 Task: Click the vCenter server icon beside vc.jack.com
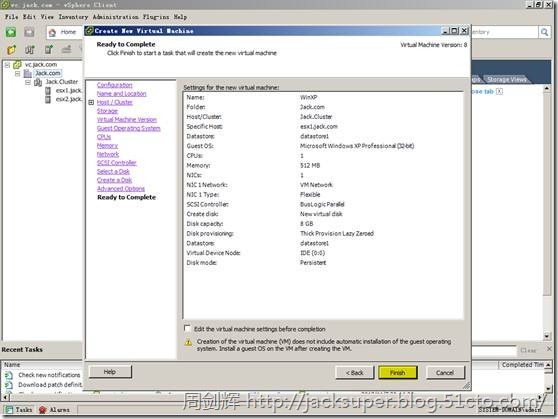[17, 65]
